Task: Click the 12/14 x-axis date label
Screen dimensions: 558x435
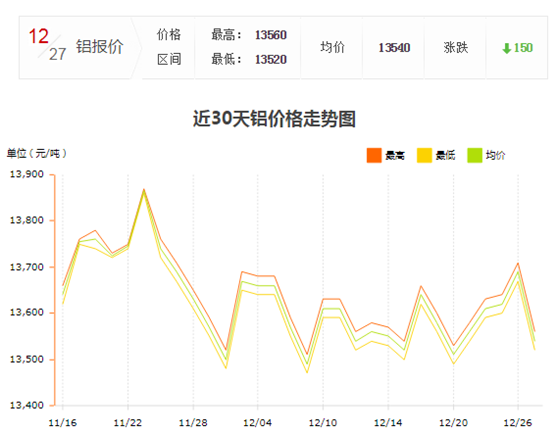Action: [x=388, y=423]
